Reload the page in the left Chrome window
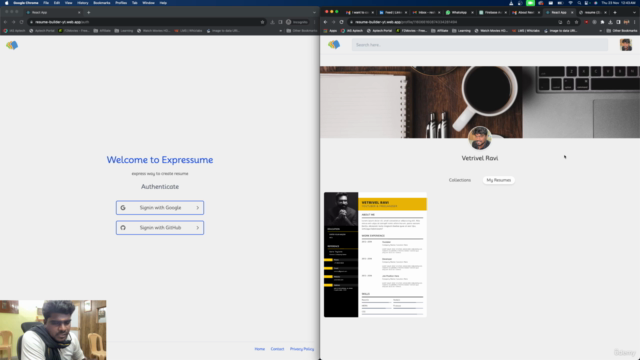The image size is (640, 360). (x=21, y=22)
